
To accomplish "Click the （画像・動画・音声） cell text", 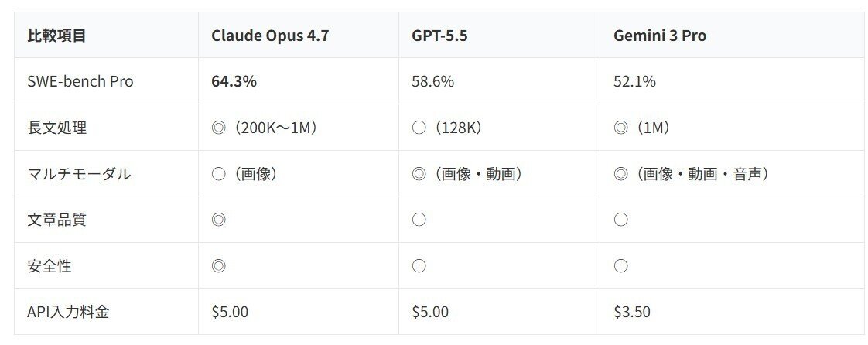I will [702, 174].
